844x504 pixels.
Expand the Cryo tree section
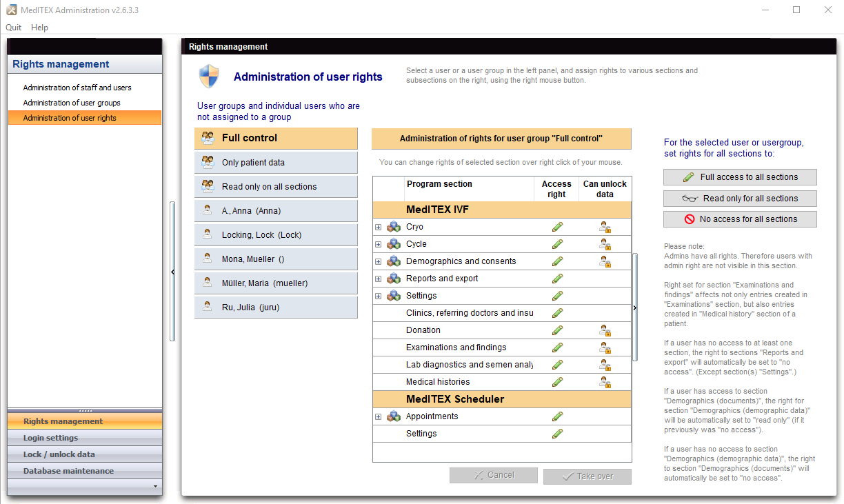point(378,227)
